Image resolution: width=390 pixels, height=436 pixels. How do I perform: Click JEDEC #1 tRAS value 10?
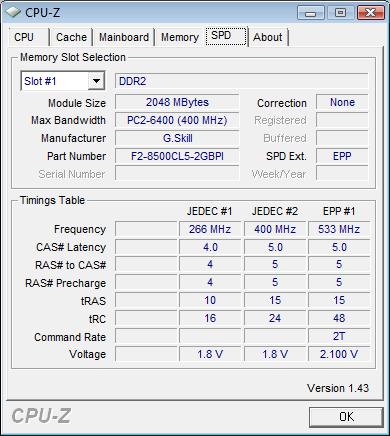(x=210, y=300)
